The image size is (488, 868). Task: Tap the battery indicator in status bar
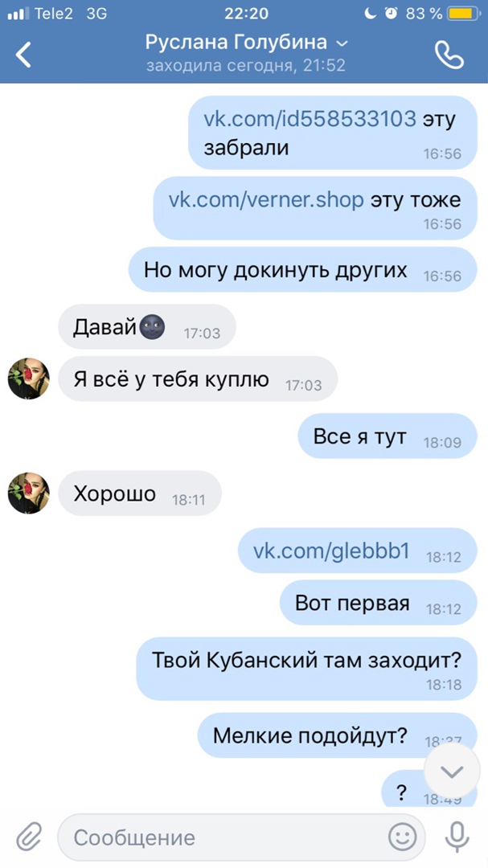(x=464, y=14)
